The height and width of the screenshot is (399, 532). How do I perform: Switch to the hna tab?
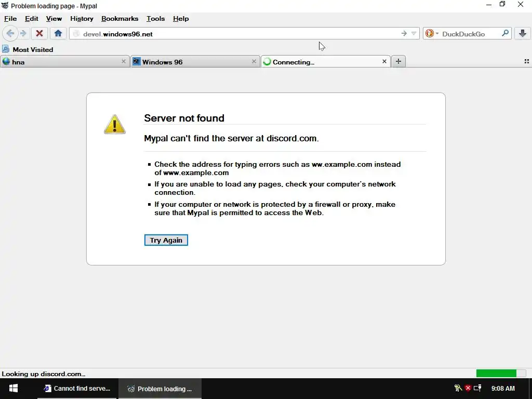point(64,62)
